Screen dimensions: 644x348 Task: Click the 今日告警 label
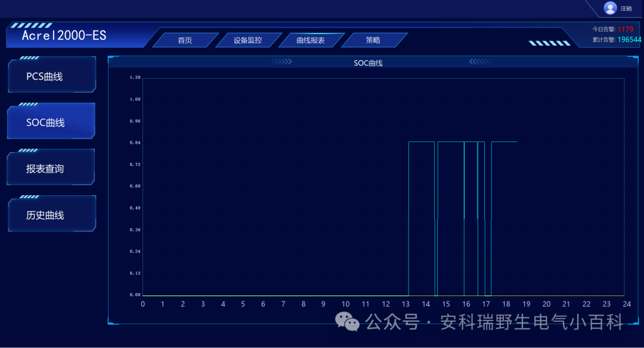[603, 29]
